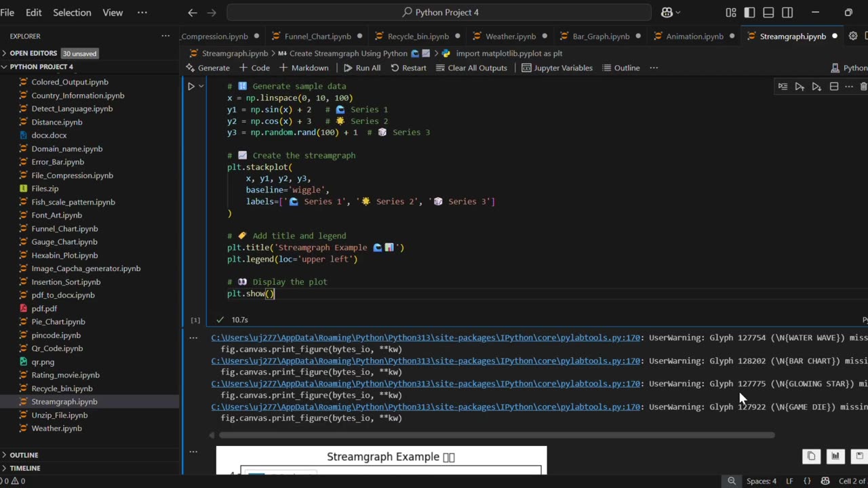The height and width of the screenshot is (488, 868).
Task: Open the File menu
Action: [7, 12]
